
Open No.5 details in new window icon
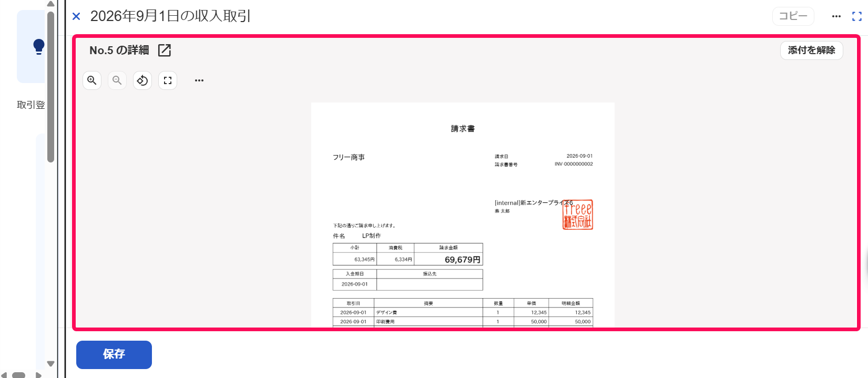pyautogui.click(x=165, y=50)
